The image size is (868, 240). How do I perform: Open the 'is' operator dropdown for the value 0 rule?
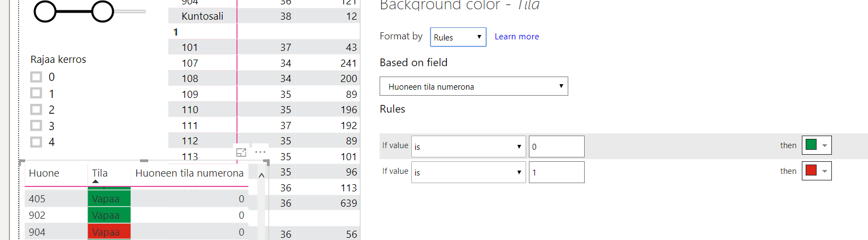[468, 147]
